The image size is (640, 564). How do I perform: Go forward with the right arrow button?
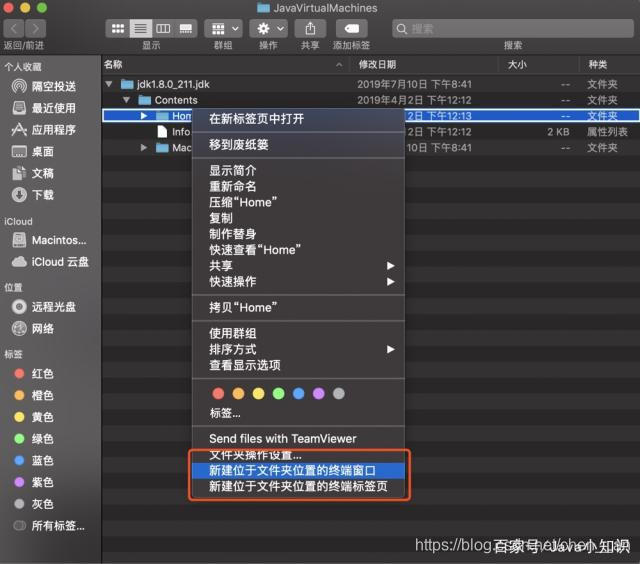[x=36, y=29]
